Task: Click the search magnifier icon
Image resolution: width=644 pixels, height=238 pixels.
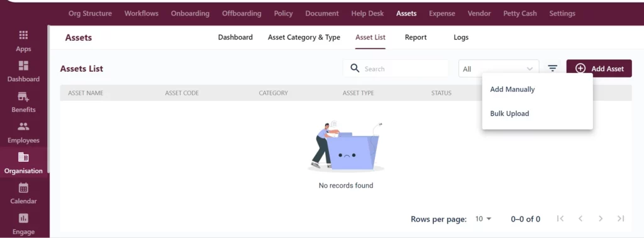Action: [355, 68]
